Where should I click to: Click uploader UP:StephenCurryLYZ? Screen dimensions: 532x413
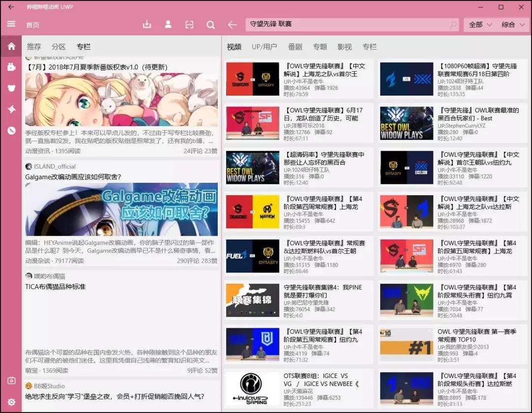(x=462, y=126)
